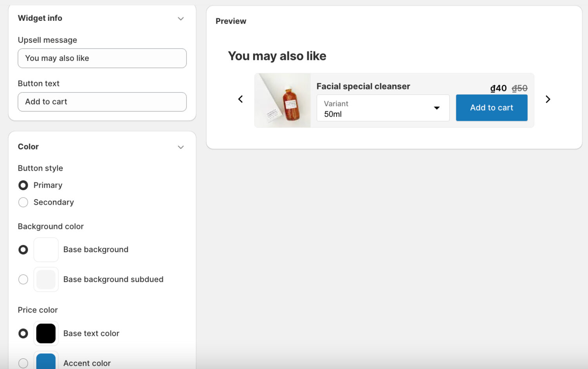This screenshot has width=588, height=369.
Task: Select the Secondary button style
Action: (23, 202)
